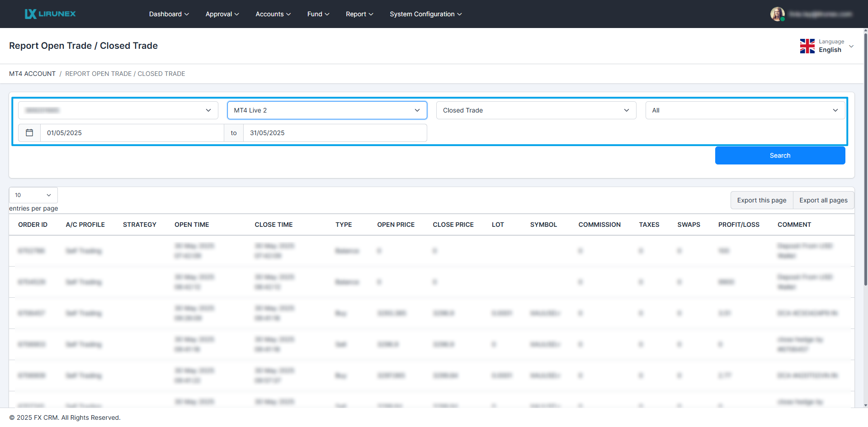Expand the Accounts menu
The image size is (868, 427).
(x=273, y=14)
